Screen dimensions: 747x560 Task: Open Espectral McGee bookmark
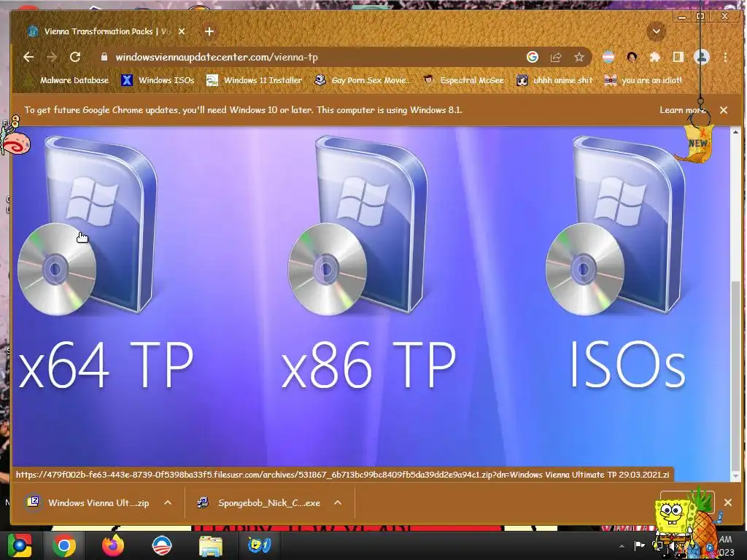click(463, 80)
